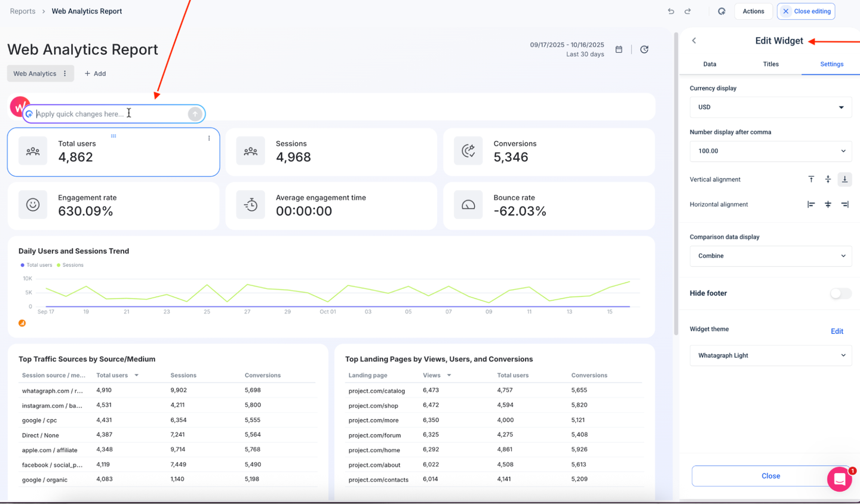Image resolution: width=860 pixels, height=504 pixels.
Task: Enable center horizontal alignment
Action: click(x=828, y=204)
